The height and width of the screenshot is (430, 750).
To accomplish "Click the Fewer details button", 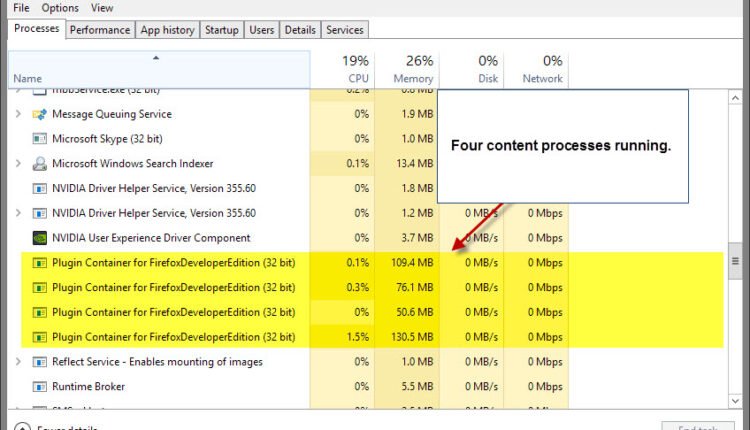I will [x=56, y=427].
